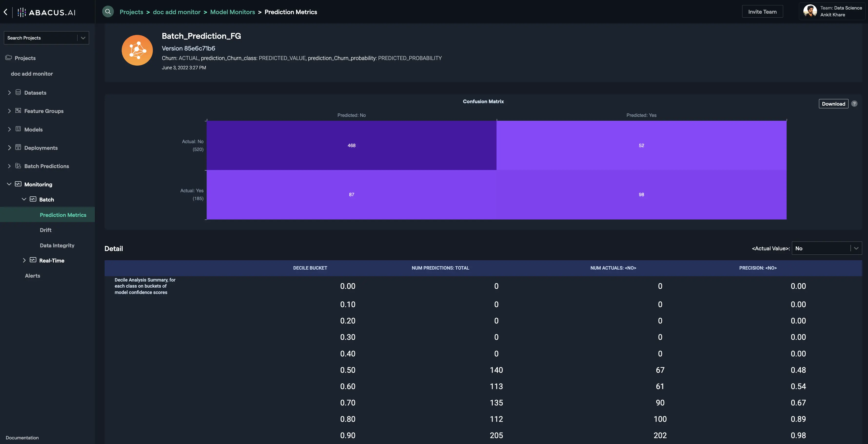The width and height of the screenshot is (868, 444).
Task: Click the Invite Team button
Action: point(762,11)
